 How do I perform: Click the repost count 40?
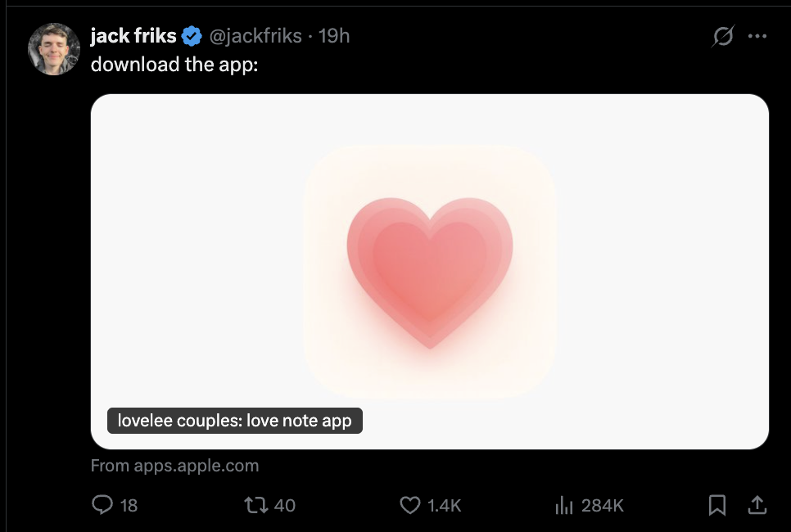tap(285, 505)
